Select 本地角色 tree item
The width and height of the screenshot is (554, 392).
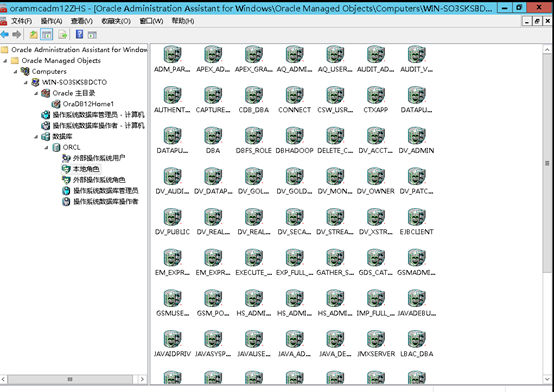[86, 169]
